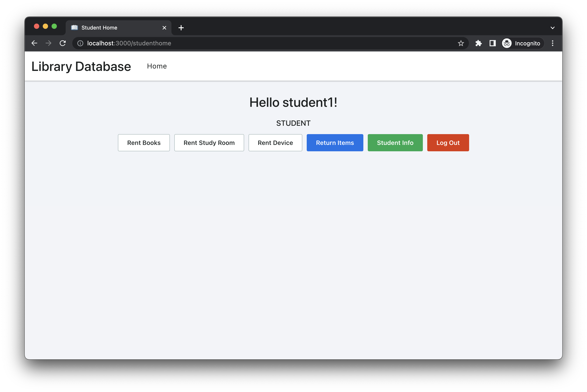Toggle the side panel icon
Viewport: 587px width, 392px height.
coord(492,43)
